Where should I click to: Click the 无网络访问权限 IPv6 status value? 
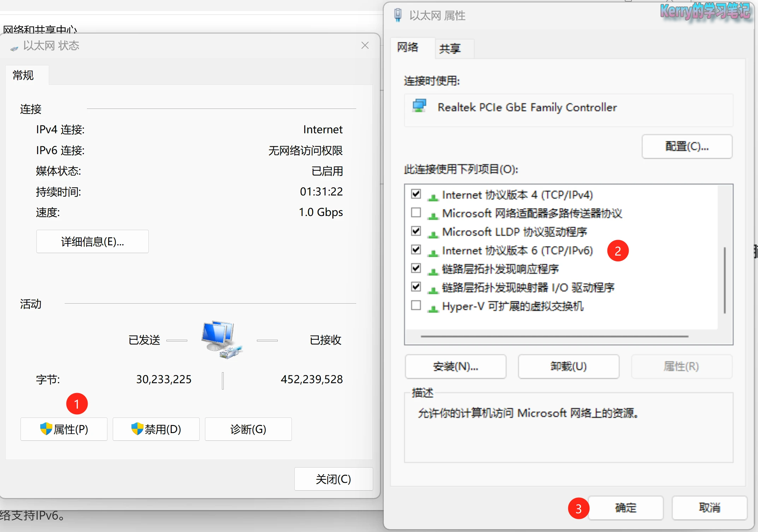coord(305,151)
